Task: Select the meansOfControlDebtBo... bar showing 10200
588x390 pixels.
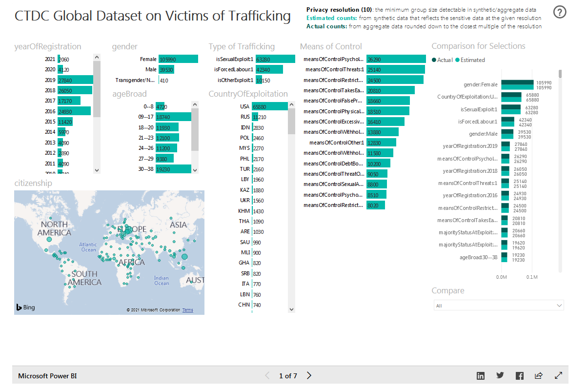Action: point(379,164)
